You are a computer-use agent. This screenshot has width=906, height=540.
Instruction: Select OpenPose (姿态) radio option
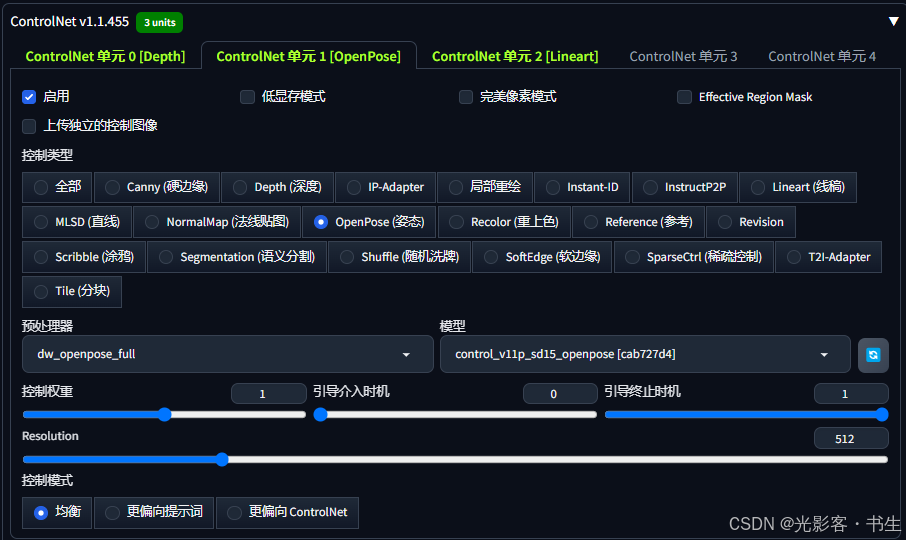369,222
